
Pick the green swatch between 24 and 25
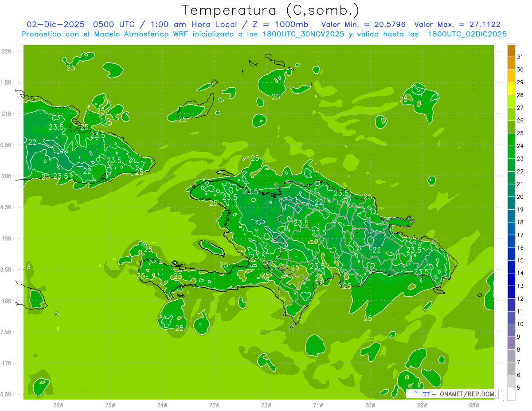pos(511,140)
